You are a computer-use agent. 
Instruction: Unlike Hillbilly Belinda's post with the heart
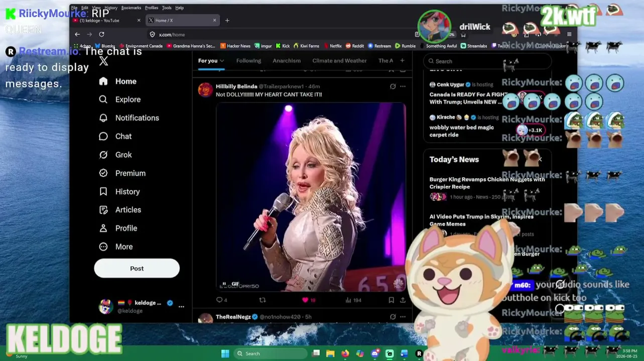pos(308,300)
